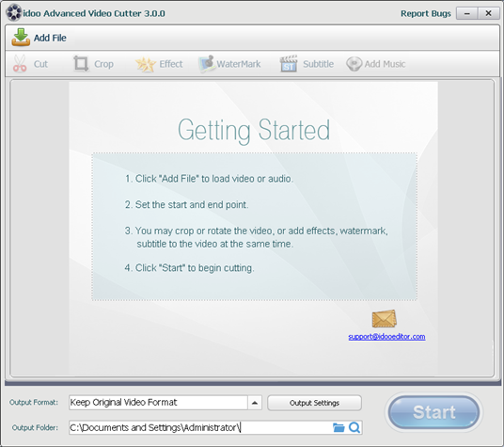The height and width of the screenshot is (447, 504).
Task: Click the Start button
Action: point(433,412)
